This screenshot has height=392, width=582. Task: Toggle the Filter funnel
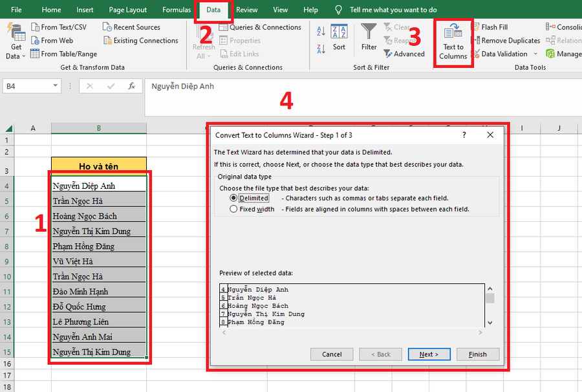[x=369, y=37]
